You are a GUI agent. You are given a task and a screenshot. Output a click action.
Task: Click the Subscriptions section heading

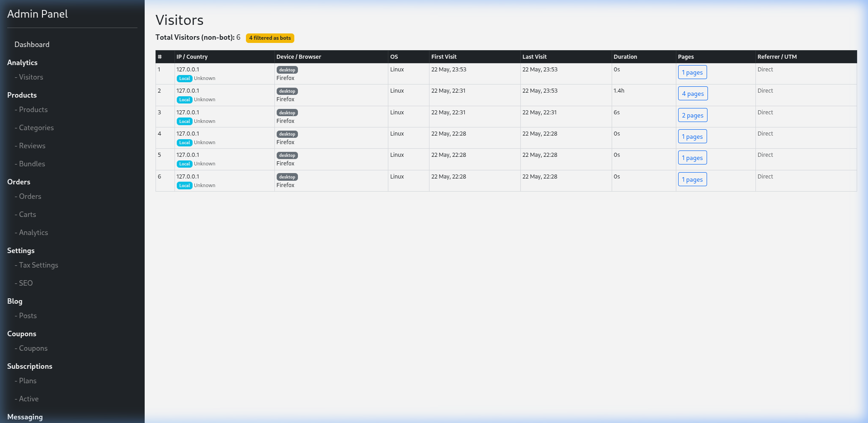(x=30, y=367)
